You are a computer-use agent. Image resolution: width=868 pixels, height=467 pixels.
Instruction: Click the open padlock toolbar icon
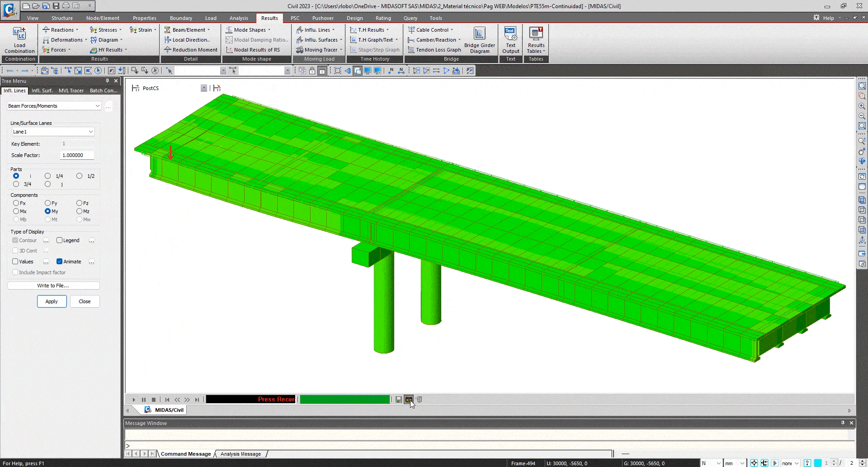tap(312, 71)
